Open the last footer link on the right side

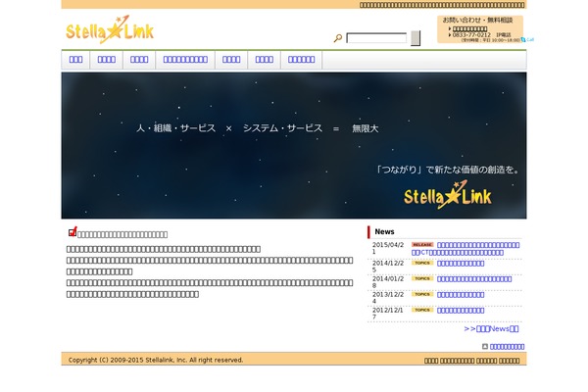(x=509, y=361)
